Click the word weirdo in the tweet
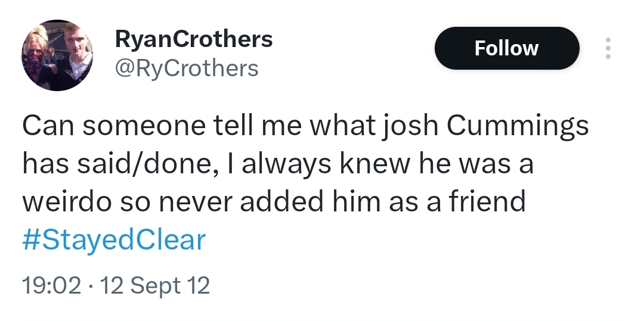This screenshot has width=644, height=321. coord(67,202)
